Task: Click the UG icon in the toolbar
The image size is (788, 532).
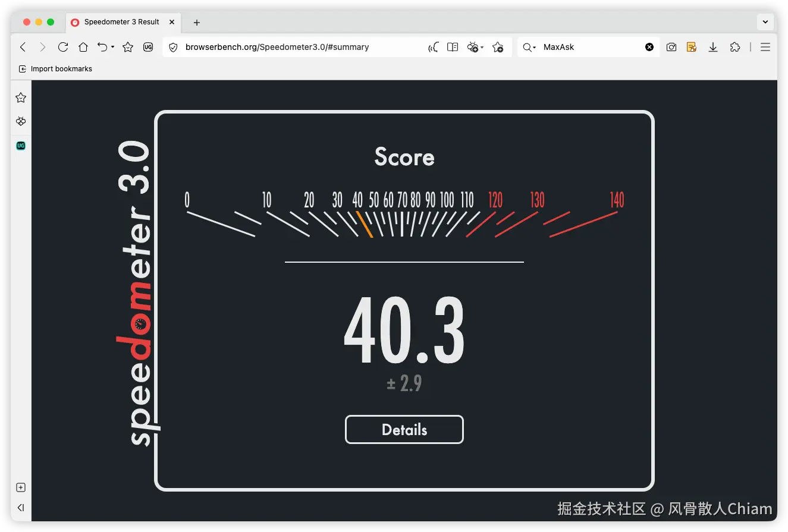Action: (148, 47)
